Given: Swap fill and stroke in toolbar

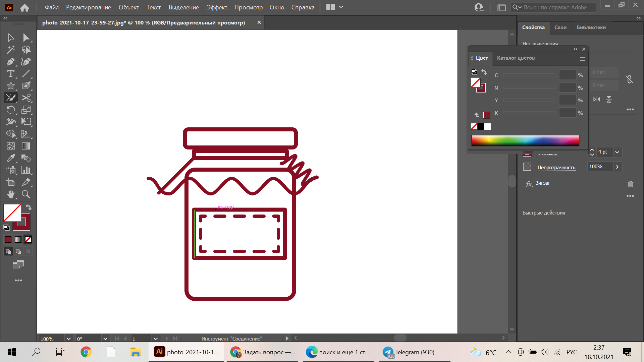Looking at the screenshot, I should 29,207.
